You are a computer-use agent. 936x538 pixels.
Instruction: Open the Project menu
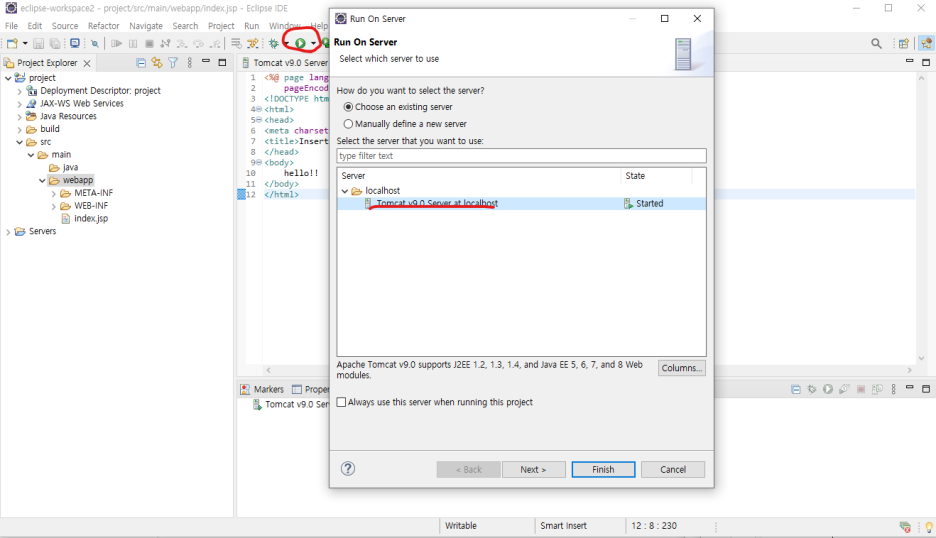(x=221, y=26)
